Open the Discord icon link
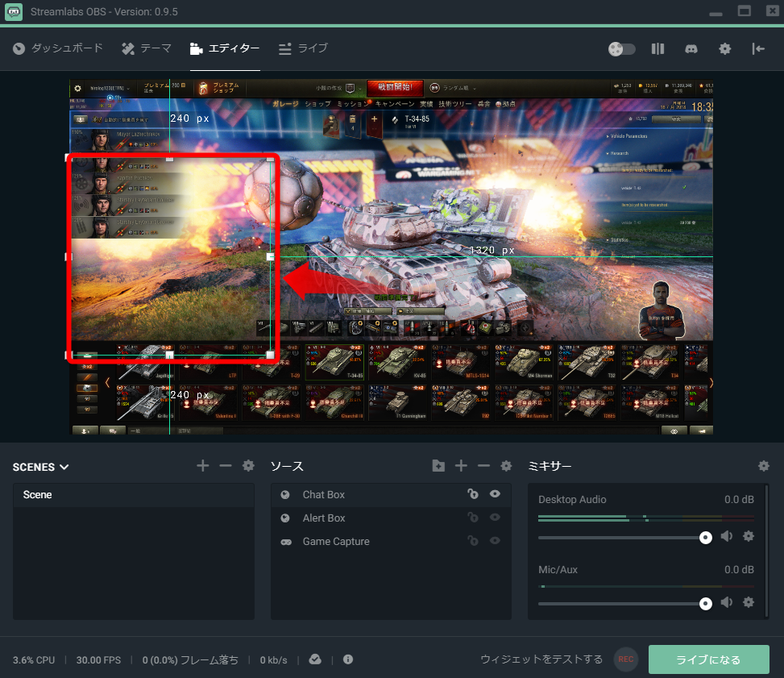Image resolution: width=784 pixels, height=678 pixels. coord(691,48)
